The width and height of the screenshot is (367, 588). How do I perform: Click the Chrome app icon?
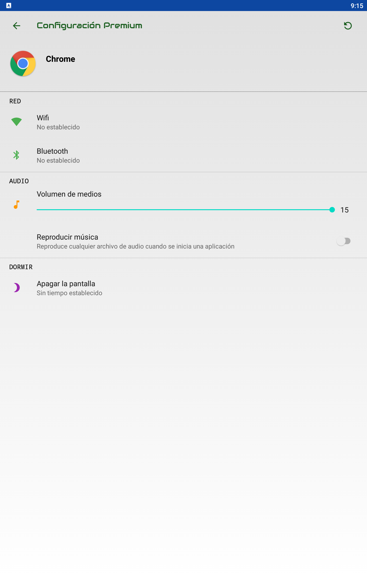coord(23,63)
